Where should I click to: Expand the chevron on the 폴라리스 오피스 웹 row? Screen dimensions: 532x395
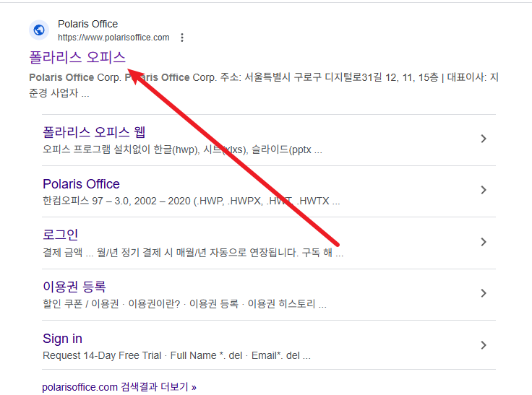point(484,139)
